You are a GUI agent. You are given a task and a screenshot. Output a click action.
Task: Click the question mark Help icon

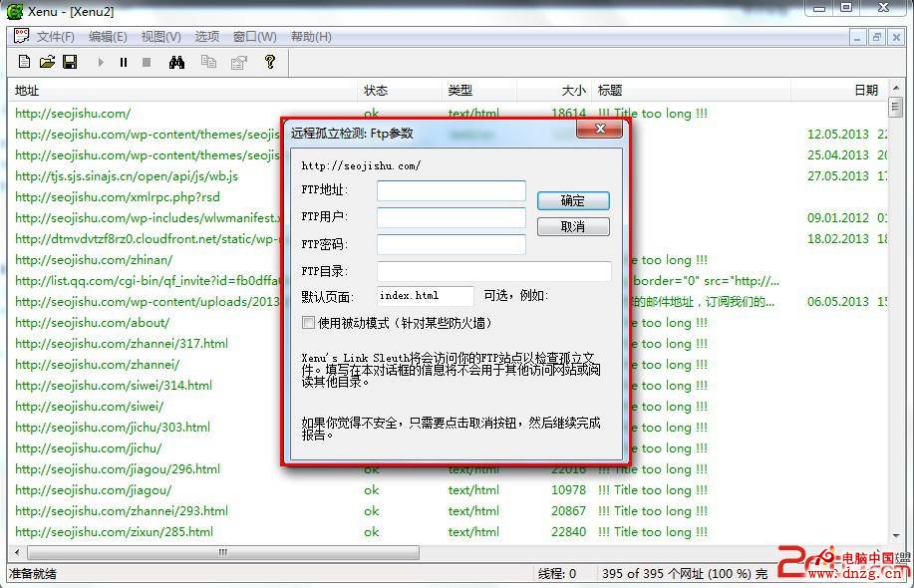(x=269, y=62)
